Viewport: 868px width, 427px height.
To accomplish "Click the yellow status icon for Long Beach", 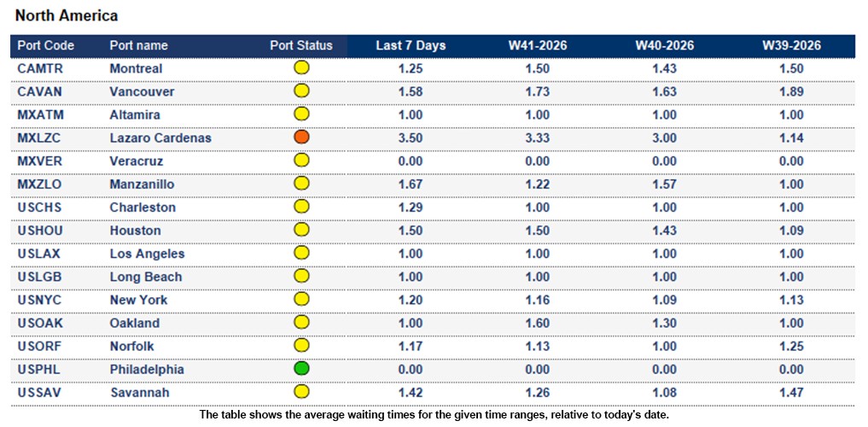I will [x=301, y=277].
